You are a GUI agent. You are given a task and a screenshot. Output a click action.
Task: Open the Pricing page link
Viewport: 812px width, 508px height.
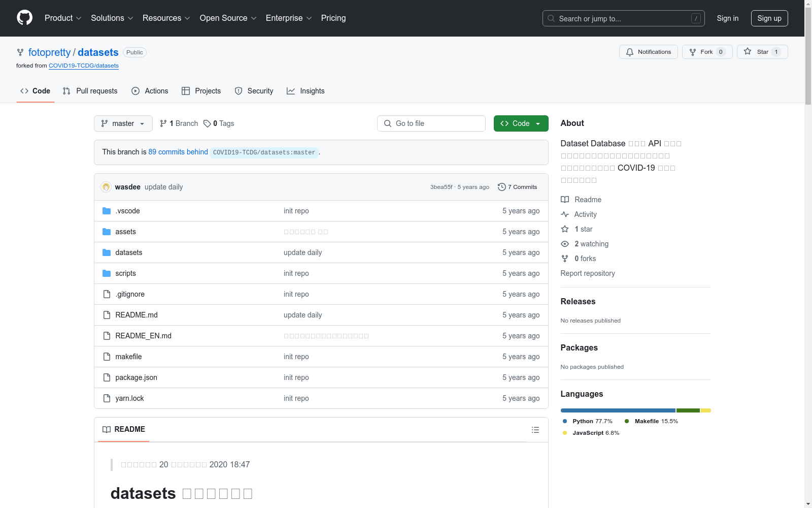pyautogui.click(x=333, y=18)
